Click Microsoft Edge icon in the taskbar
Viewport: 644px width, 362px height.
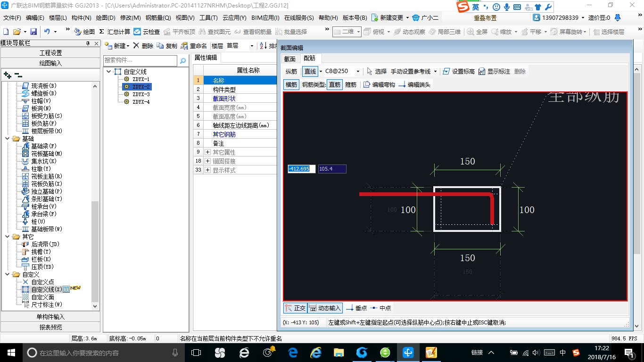tap(293, 353)
